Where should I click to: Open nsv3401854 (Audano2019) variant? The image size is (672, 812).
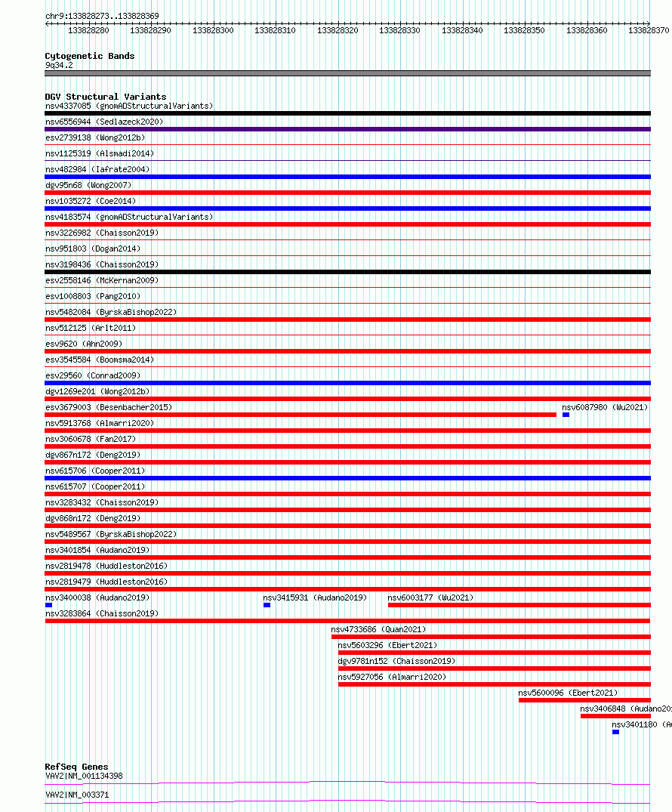(x=97, y=550)
